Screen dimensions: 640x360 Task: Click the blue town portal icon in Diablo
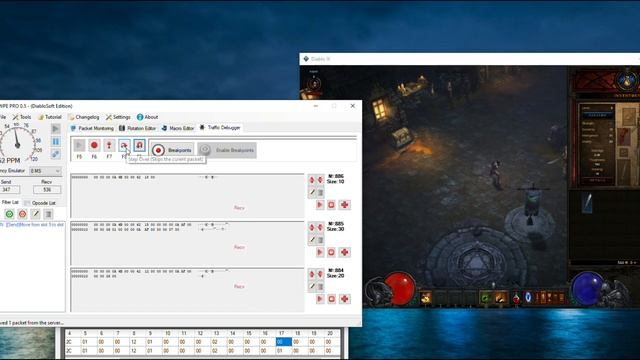point(528,298)
